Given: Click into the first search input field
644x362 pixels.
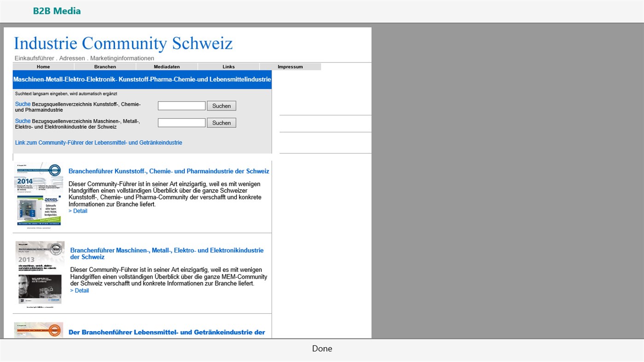Looking at the screenshot, I should [181, 105].
